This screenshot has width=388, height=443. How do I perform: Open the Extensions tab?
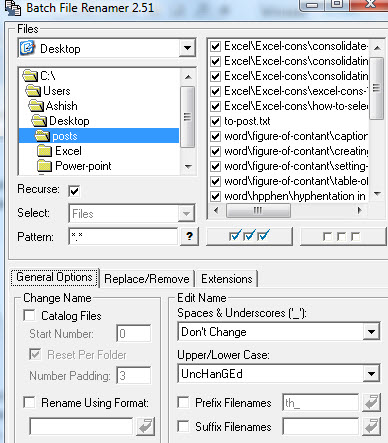click(227, 279)
